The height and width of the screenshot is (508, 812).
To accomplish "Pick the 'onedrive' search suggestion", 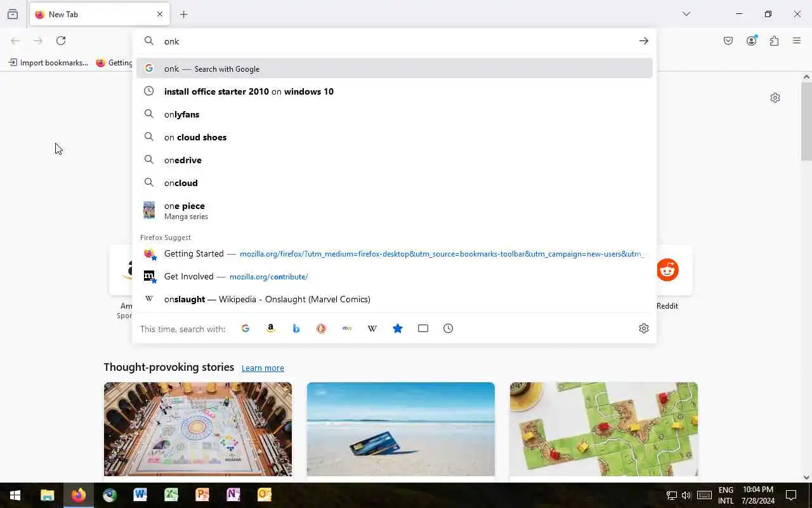I will (x=395, y=160).
